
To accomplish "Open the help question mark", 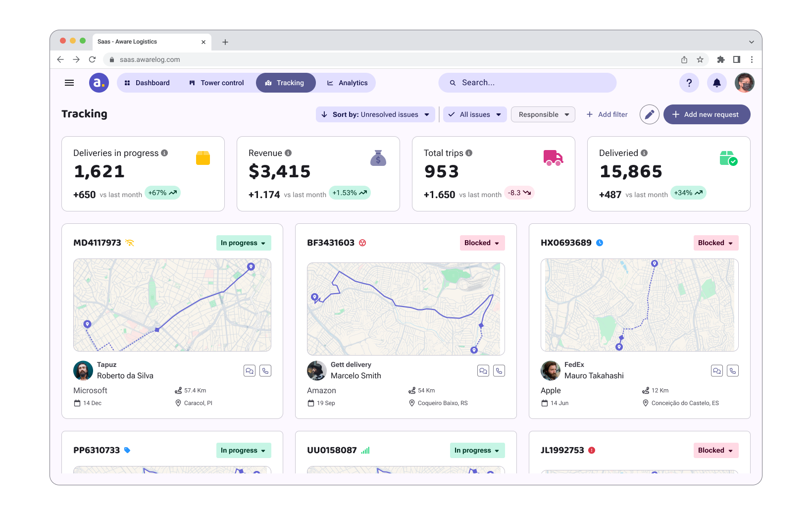I will (689, 83).
